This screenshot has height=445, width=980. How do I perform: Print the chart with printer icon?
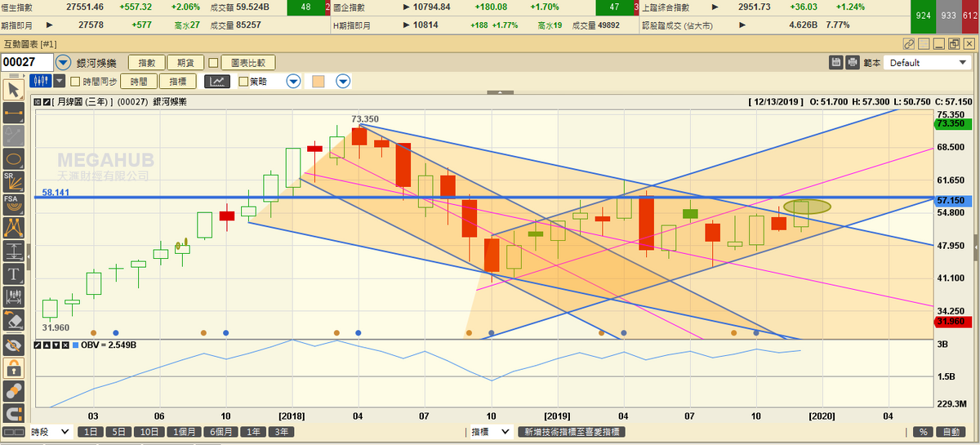(853, 62)
